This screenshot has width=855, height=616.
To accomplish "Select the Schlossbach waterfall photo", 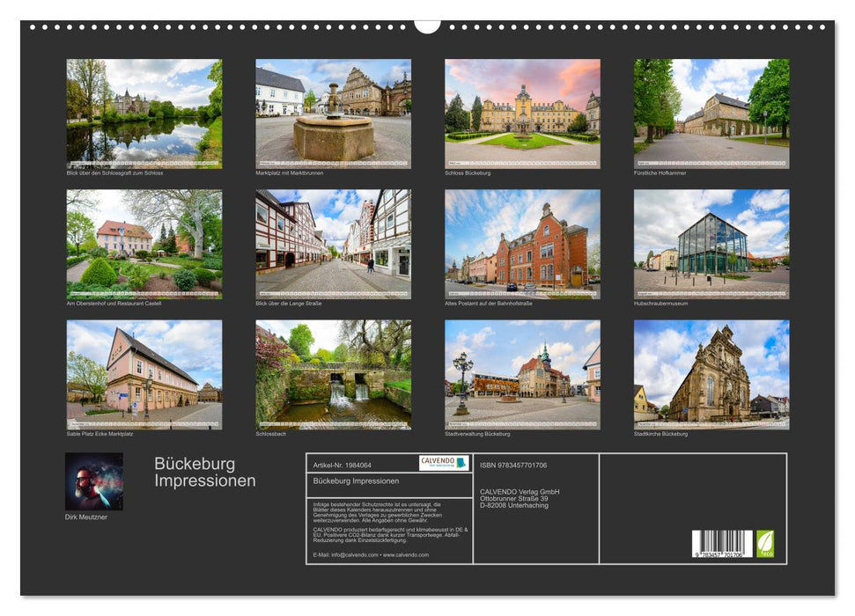I will tap(333, 374).
